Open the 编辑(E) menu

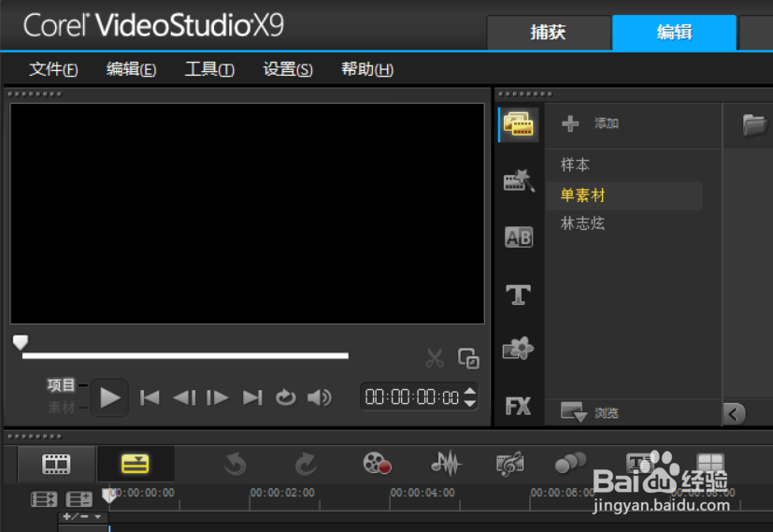pos(131,69)
